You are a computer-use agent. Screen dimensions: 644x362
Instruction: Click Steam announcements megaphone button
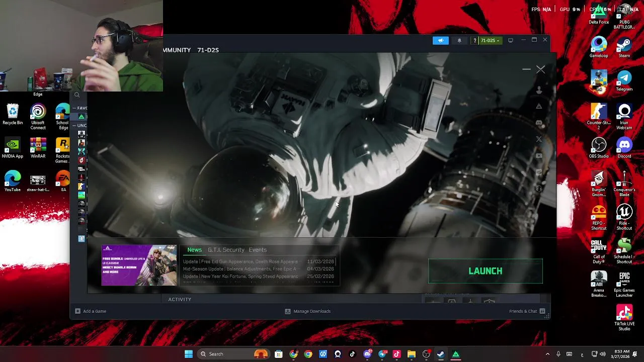click(x=440, y=40)
